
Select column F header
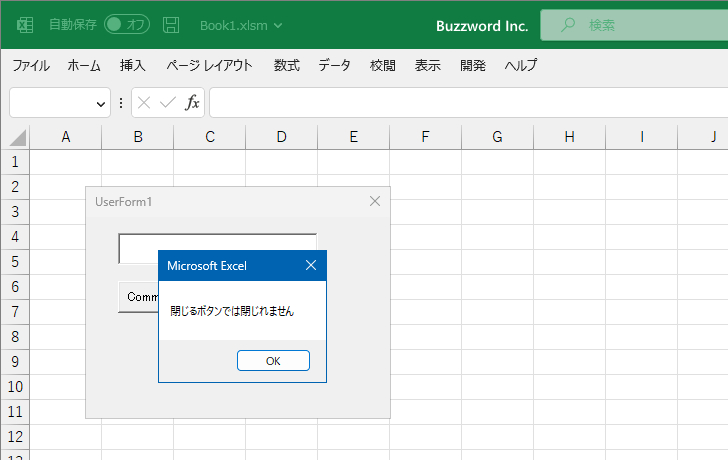[x=425, y=137]
